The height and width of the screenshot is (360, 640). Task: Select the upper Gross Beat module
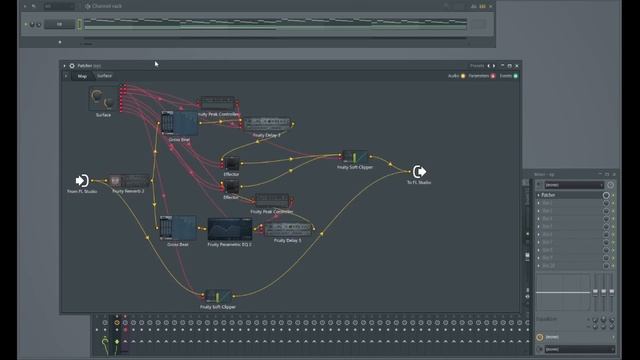click(x=180, y=123)
